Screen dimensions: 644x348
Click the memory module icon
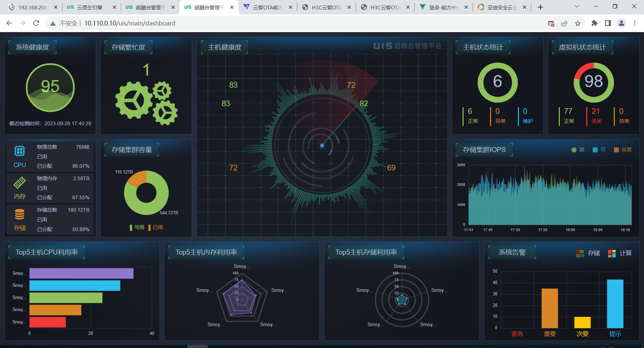19,183
